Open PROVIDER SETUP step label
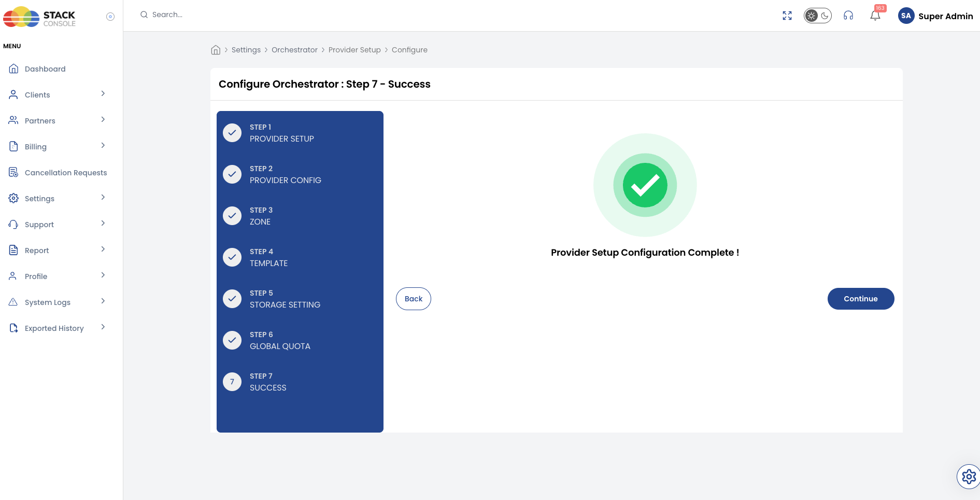Image resolution: width=980 pixels, height=500 pixels. pos(282,139)
